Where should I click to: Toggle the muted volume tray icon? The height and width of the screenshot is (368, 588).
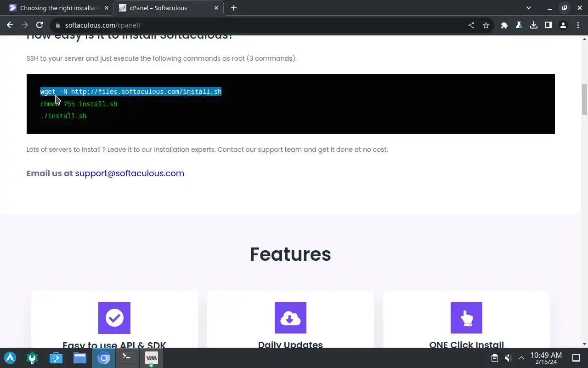[508, 358]
